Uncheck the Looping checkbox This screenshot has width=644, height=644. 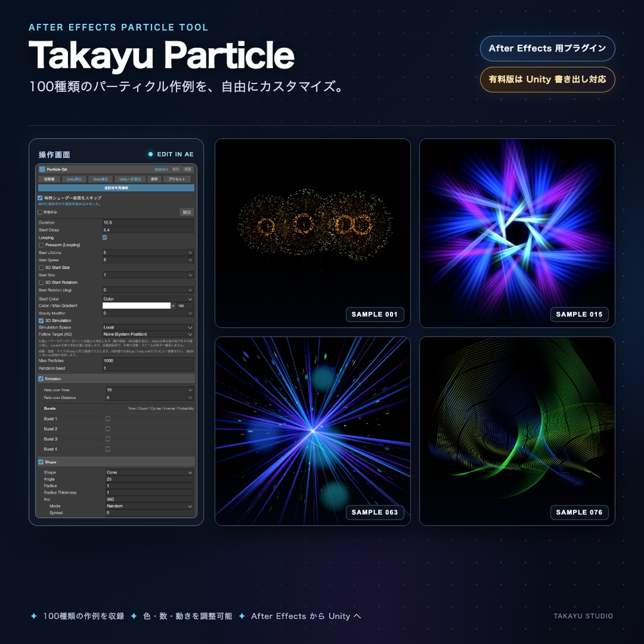point(105,237)
